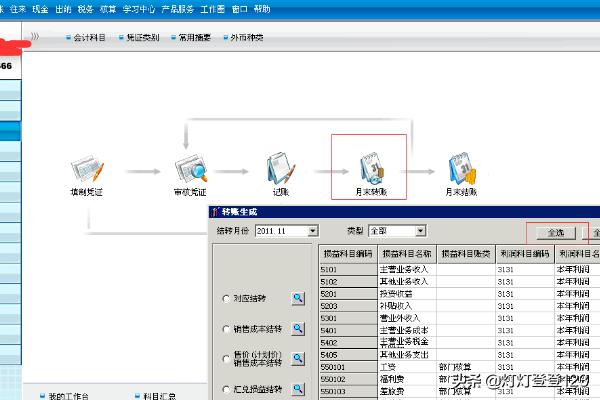Open the 常用摘要 shortcut link
Image resolution: width=600 pixels, height=400 pixels.
coord(191,38)
